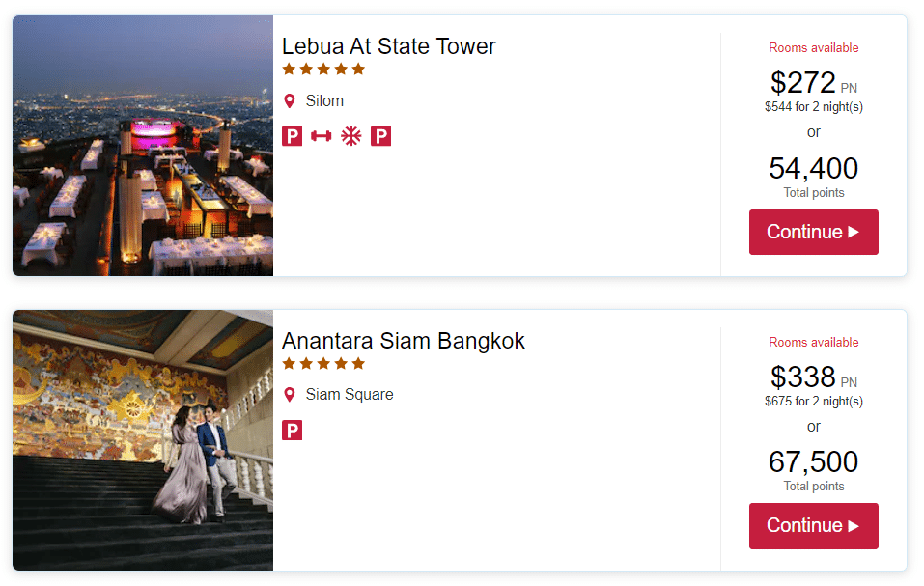Click Lebua's parking icon after the snowflake
This screenshot has width=924, height=586.
(x=380, y=136)
